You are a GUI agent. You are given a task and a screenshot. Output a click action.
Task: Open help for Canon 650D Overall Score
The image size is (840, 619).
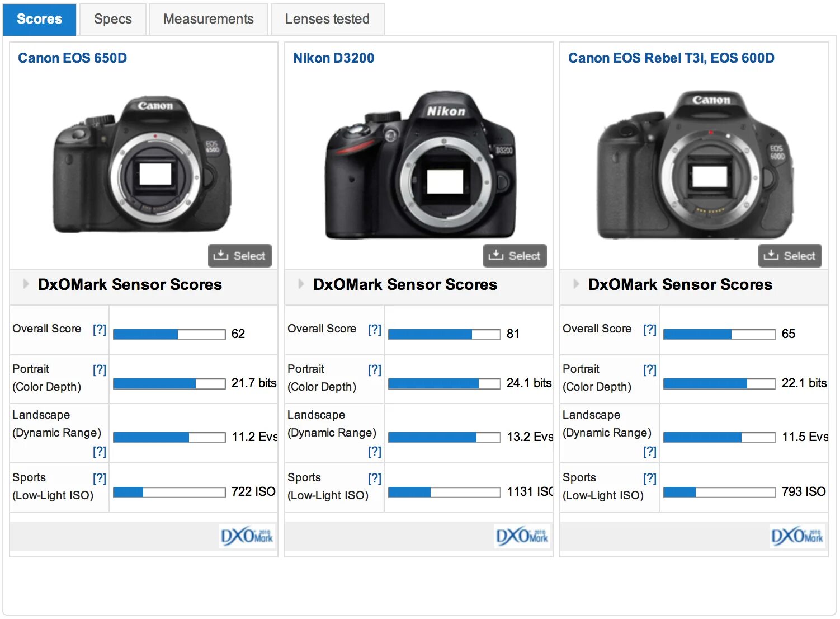coord(100,330)
